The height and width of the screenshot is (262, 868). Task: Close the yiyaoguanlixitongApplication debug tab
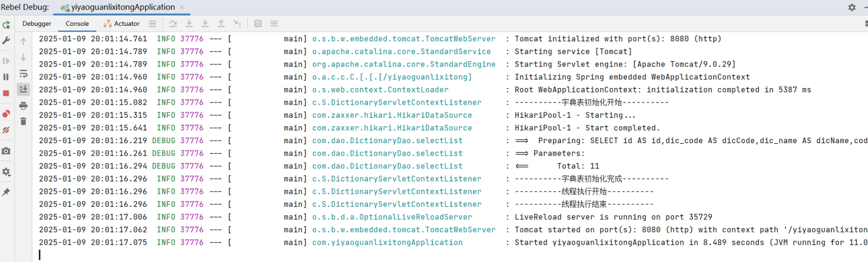point(182,7)
